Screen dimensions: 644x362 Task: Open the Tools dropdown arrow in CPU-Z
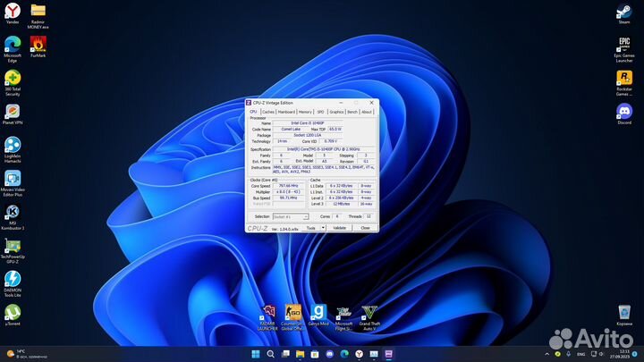pos(323,228)
